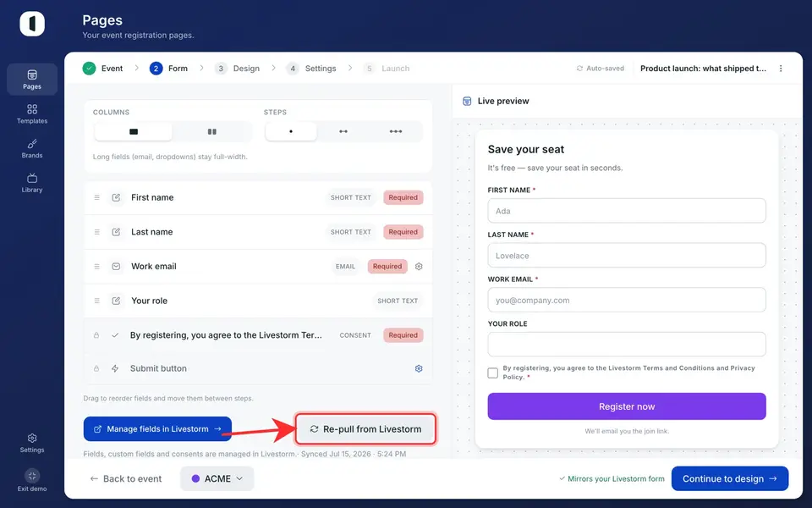Screen dimensions: 812x508
Task: Open Templates in the sidebar
Action: [32, 114]
